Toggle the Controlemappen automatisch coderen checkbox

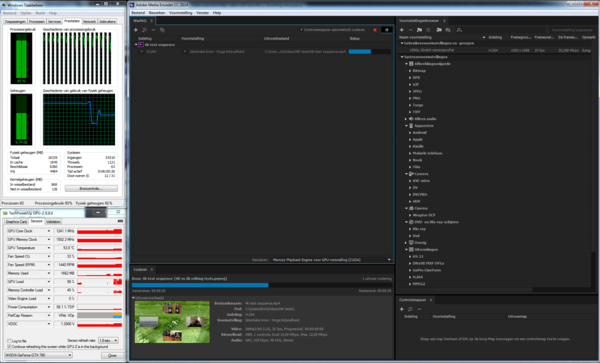[302, 30]
